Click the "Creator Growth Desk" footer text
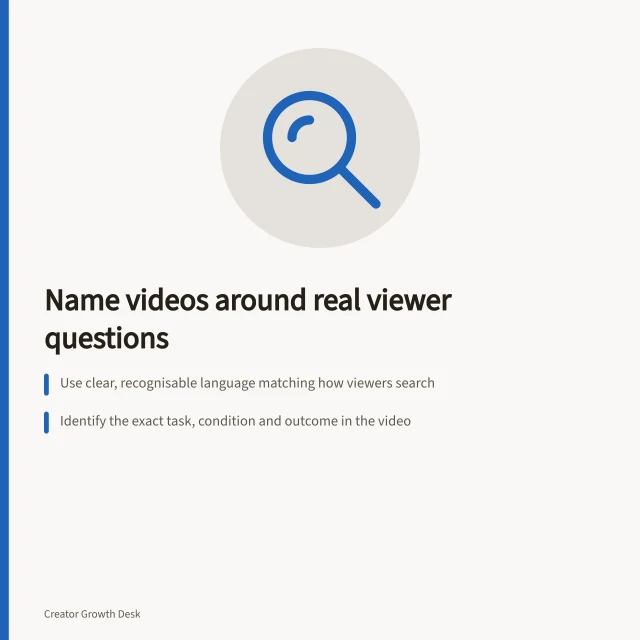Viewport: 640px width, 640px height. [x=92, y=614]
